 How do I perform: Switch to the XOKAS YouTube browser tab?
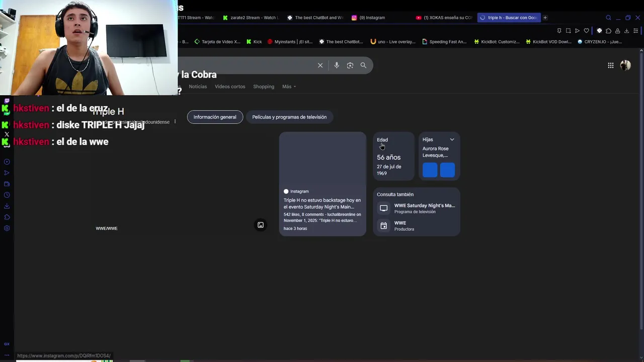[x=444, y=18]
